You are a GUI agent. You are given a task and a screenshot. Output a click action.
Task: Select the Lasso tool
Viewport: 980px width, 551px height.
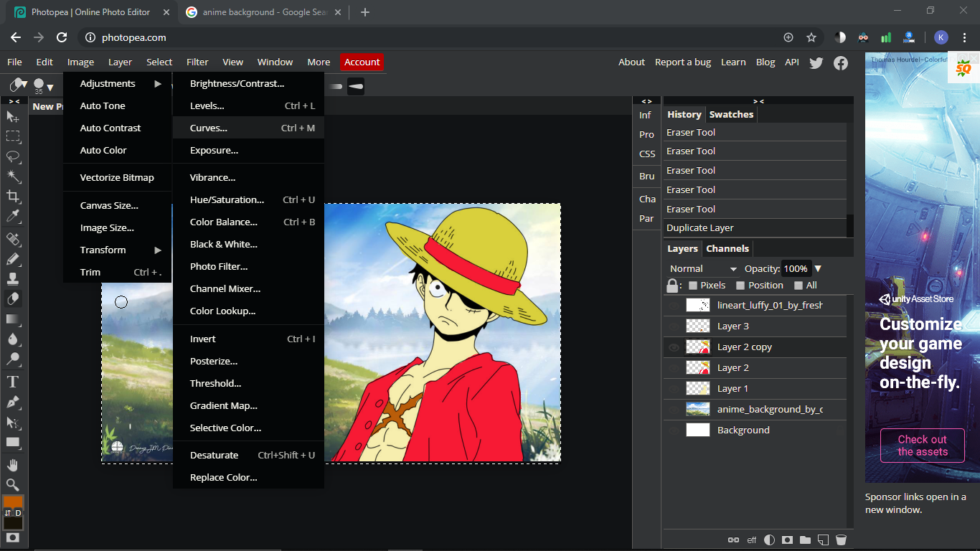pyautogui.click(x=13, y=156)
